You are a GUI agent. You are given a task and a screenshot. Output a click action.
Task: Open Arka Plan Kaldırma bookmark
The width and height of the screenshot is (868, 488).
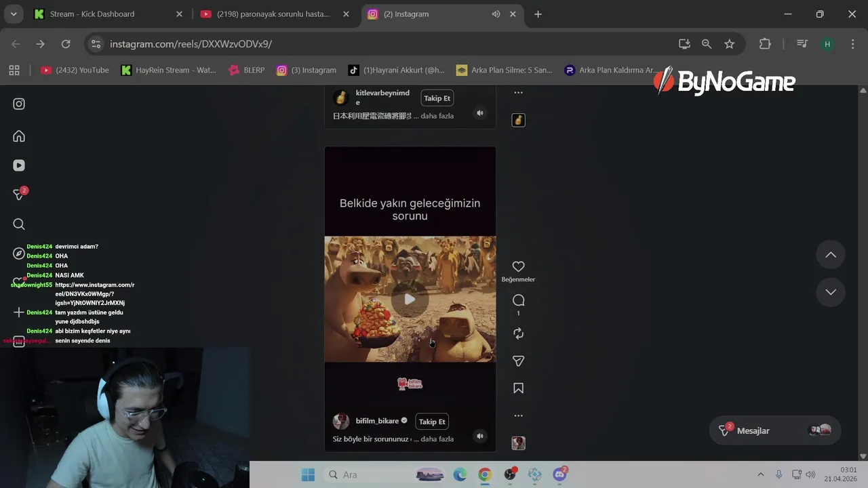(x=611, y=70)
